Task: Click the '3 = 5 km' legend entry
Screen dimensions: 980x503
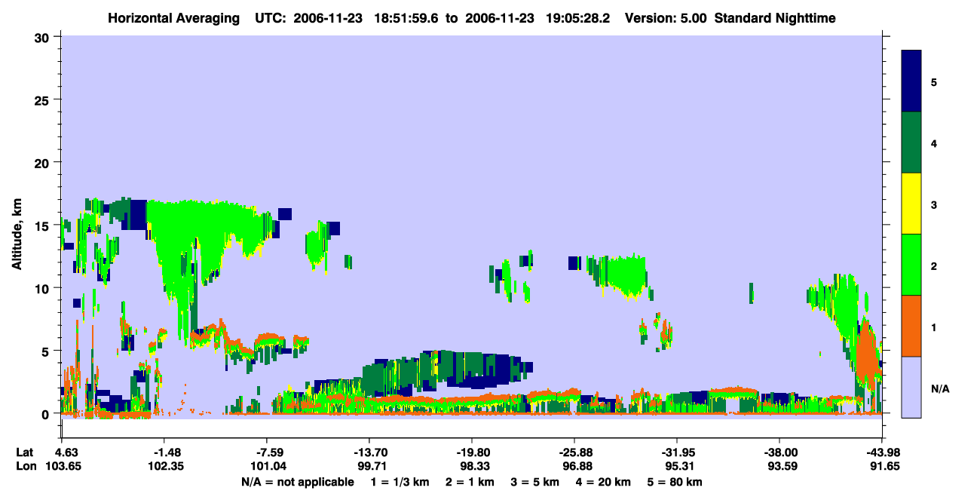Action: [x=537, y=481]
